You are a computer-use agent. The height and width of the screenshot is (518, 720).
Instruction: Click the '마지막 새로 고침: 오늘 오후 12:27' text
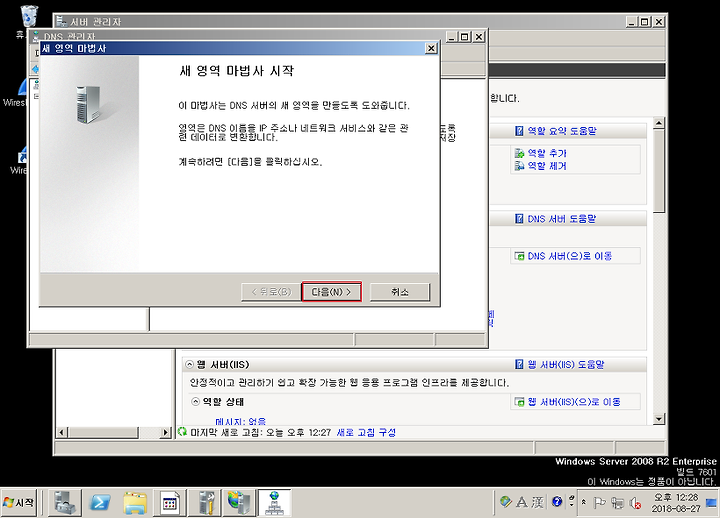coord(260,433)
